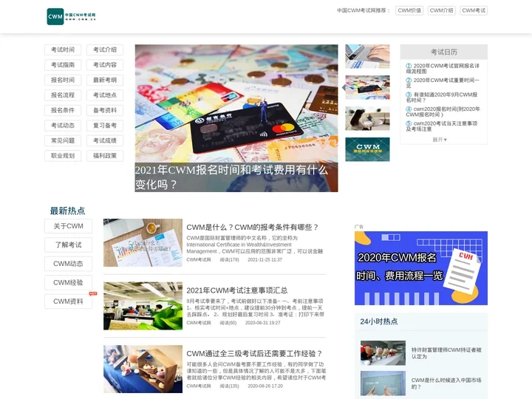The height and width of the screenshot is (399, 532).
Task: Open 考试动态 category
Action: [x=63, y=126]
